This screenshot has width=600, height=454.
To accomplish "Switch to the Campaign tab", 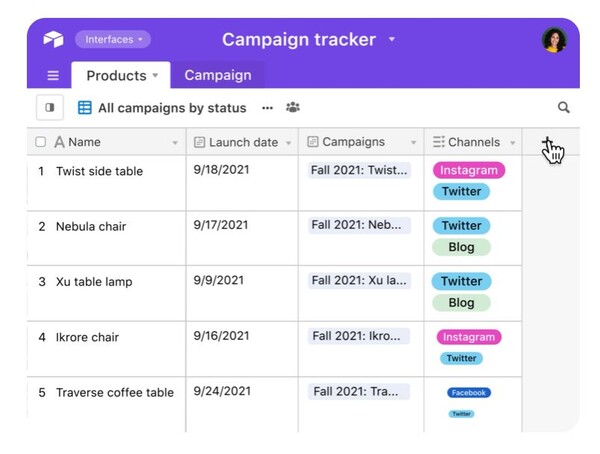I will pos(217,76).
